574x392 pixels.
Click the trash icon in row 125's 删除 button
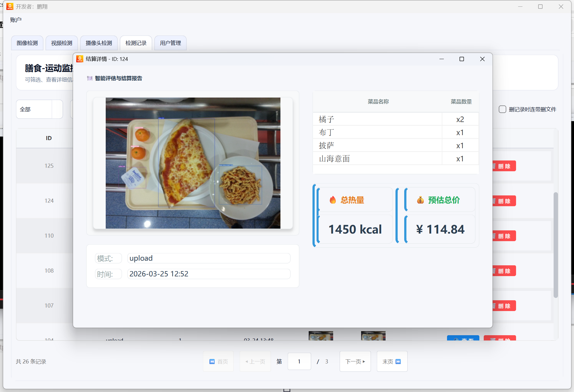coord(494,166)
